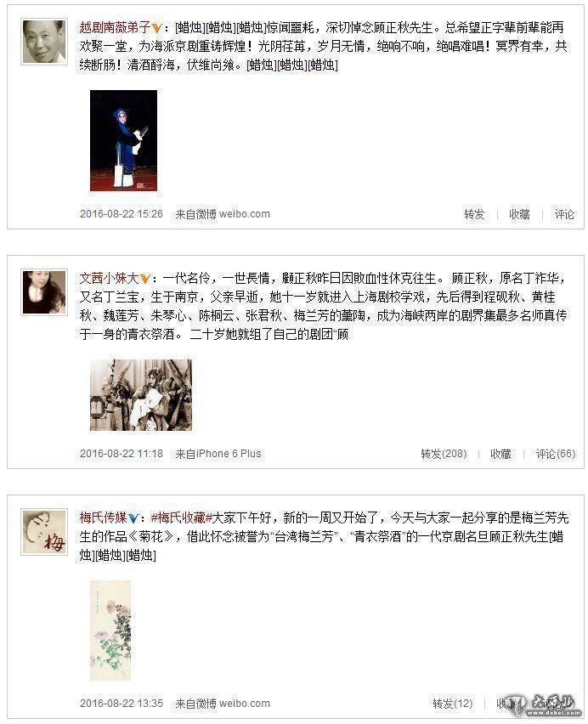Click 评论(66) on 文茜小妹大 post
The height and width of the screenshot is (724, 588).
pos(555,454)
